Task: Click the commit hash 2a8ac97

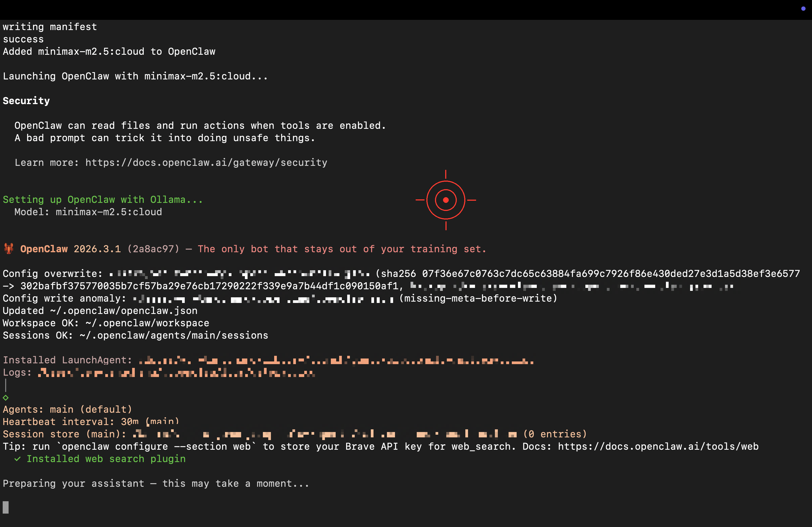Action: [x=153, y=249]
